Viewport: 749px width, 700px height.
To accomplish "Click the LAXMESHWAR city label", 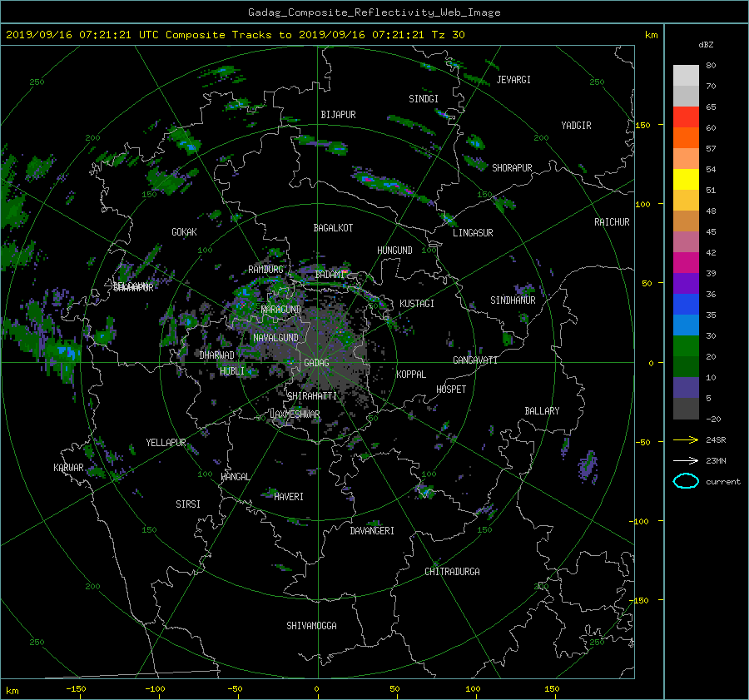I will click(295, 415).
